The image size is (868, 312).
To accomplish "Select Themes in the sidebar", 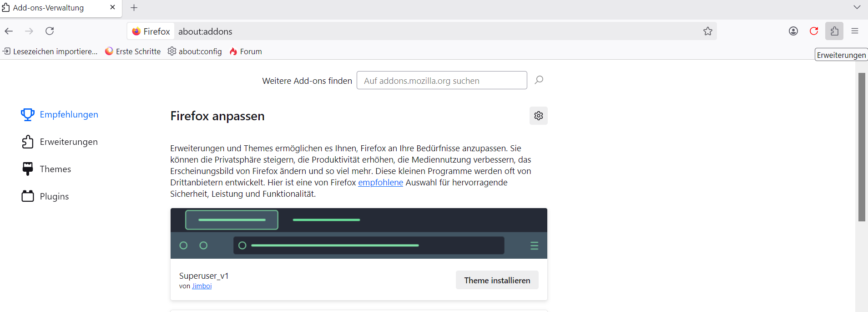I will click(x=46, y=169).
